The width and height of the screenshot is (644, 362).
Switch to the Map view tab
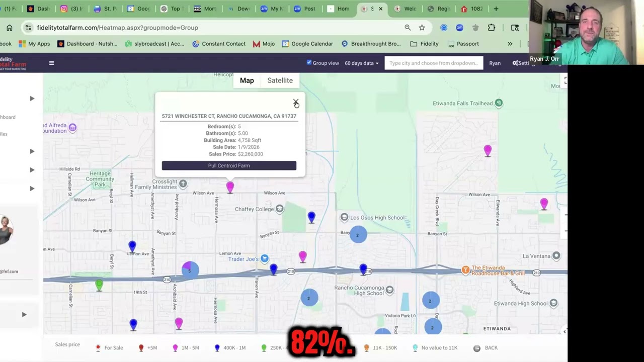pyautogui.click(x=247, y=80)
